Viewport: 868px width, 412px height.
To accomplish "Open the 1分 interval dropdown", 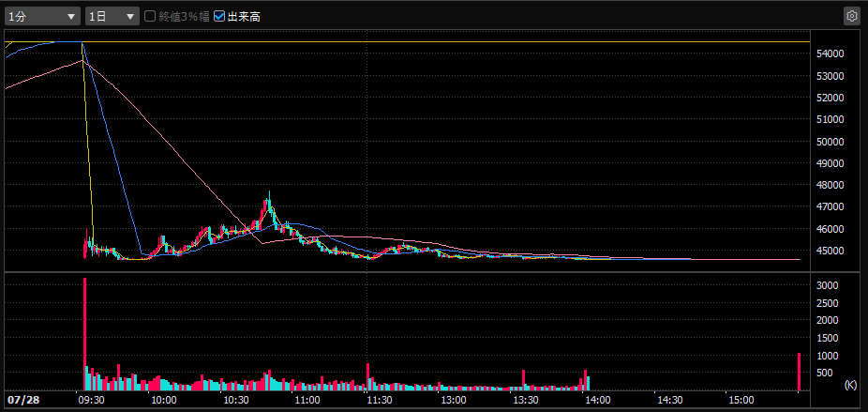I will pos(42,17).
